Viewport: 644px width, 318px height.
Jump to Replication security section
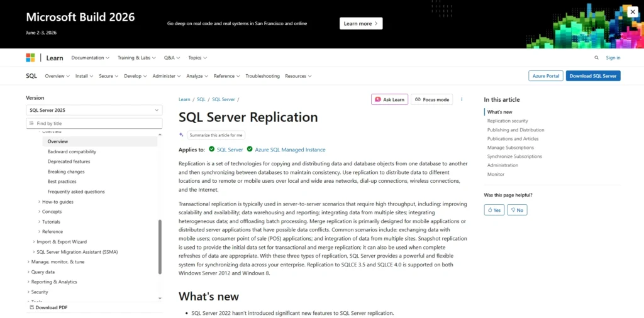508,121
